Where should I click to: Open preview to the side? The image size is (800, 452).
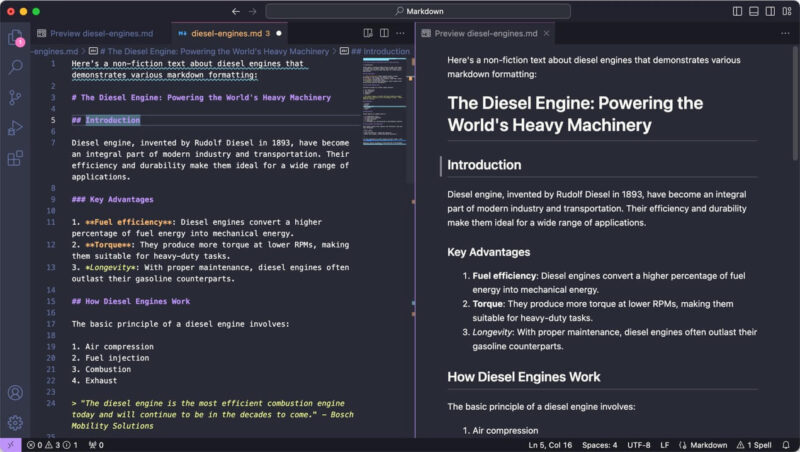click(x=368, y=33)
